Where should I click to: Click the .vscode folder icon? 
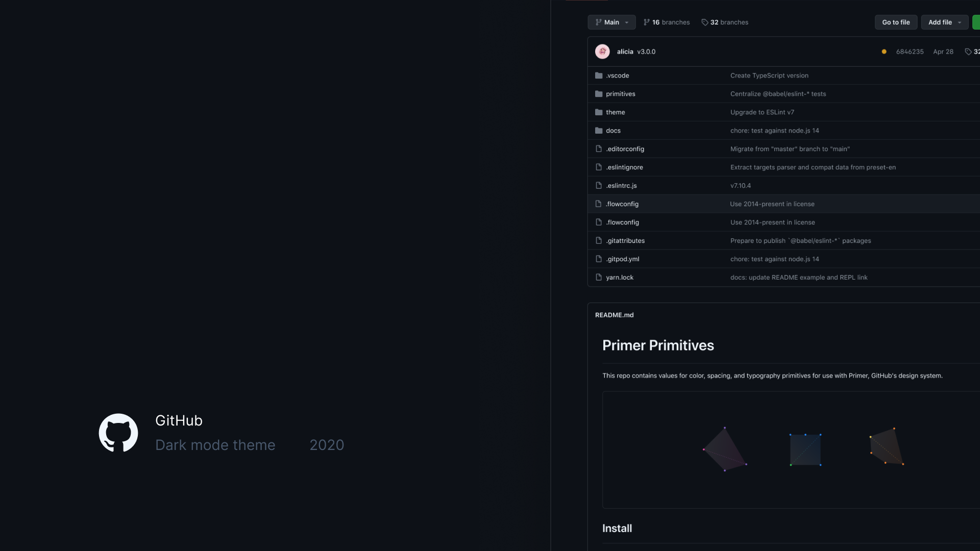click(599, 75)
